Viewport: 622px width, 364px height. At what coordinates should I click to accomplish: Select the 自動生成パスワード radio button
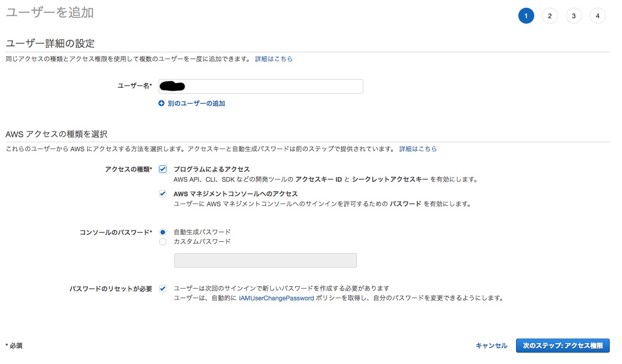pyautogui.click(x=162, y=231)
